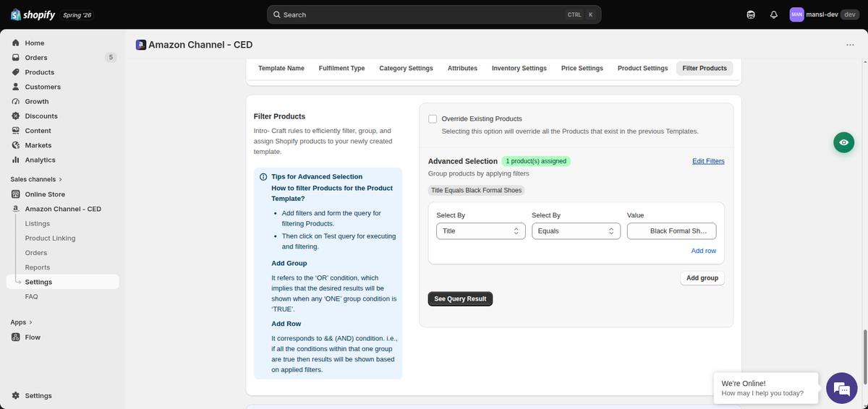Open Amazon channel Orders sub-item
This screenshot has height=409, width=868.
[x=36, y=253]
